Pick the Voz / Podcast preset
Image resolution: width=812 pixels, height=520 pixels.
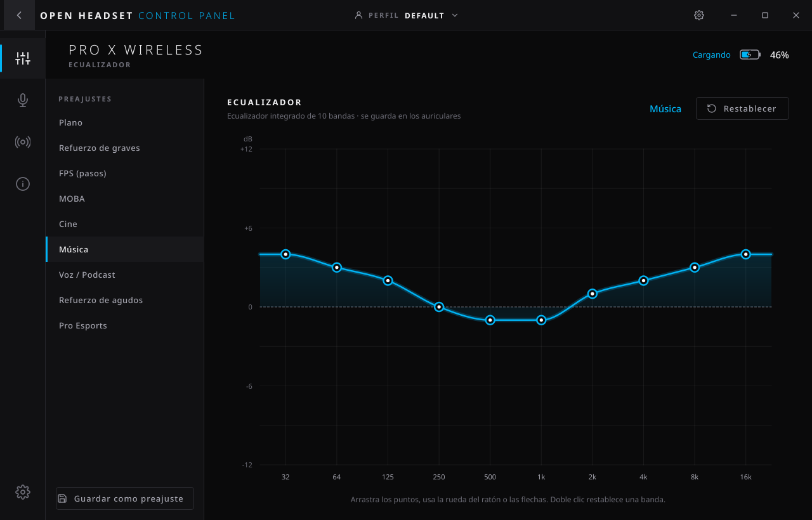click(x=125, y=275)
